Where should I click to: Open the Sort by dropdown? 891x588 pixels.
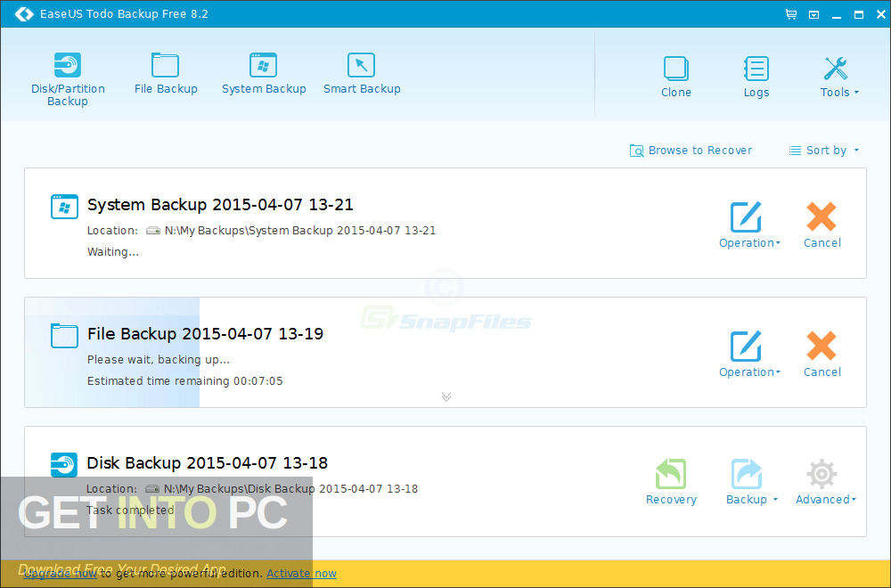point(824,151)
